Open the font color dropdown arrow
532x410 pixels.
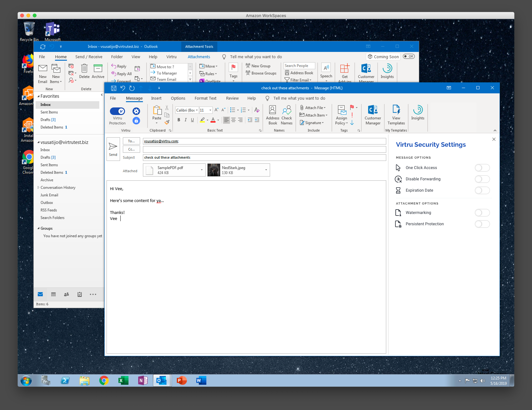218,120
